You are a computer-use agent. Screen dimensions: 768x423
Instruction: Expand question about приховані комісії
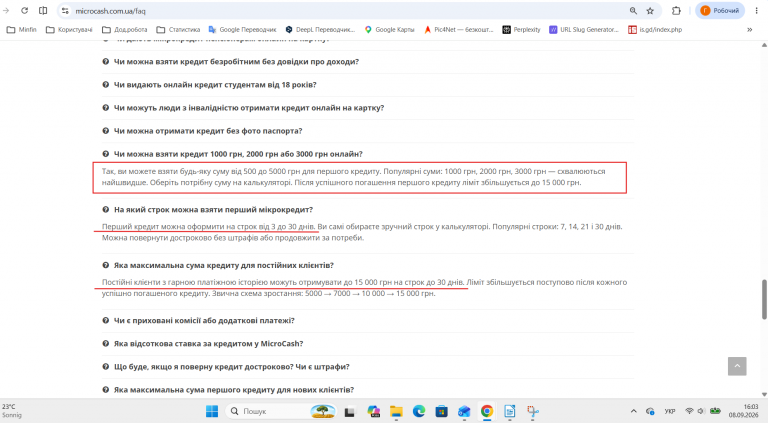coord(204,321)
